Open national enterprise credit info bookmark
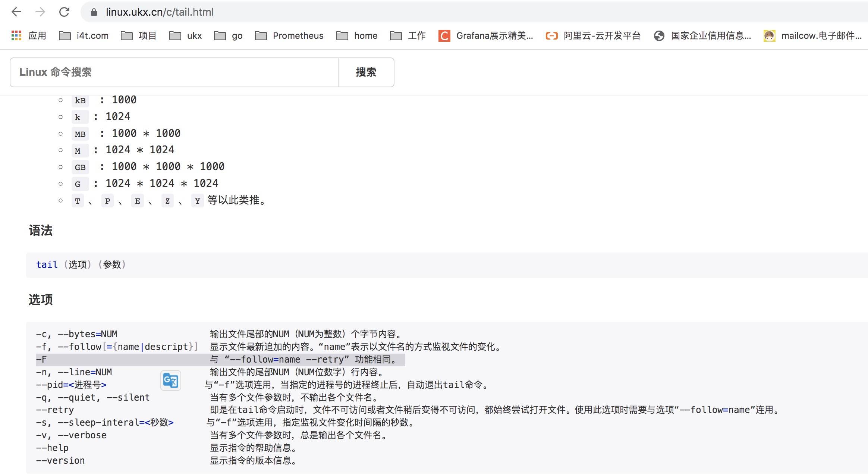 tap(702, 35)
